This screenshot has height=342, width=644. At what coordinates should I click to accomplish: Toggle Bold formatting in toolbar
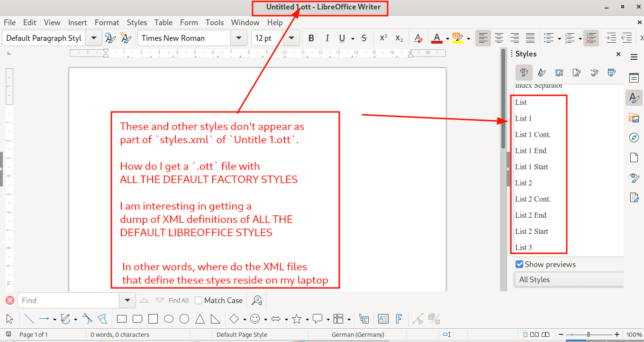pyautogui.click(x=311, y=38)
